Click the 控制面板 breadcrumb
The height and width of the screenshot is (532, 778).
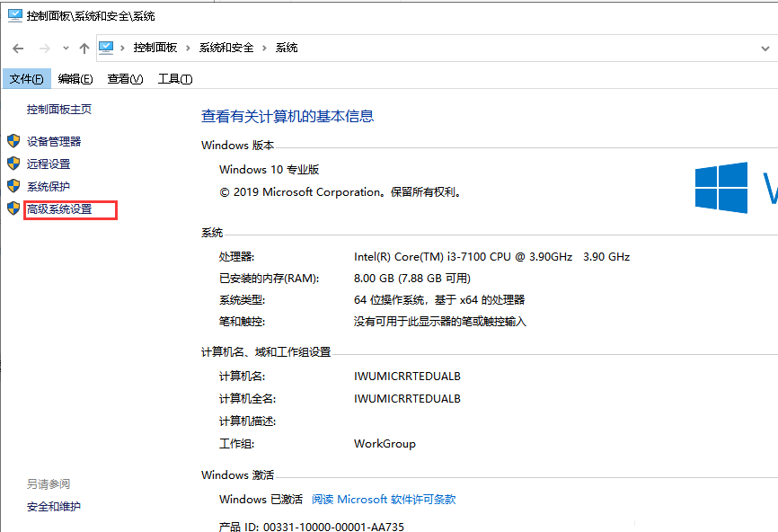tap(155, 48)
